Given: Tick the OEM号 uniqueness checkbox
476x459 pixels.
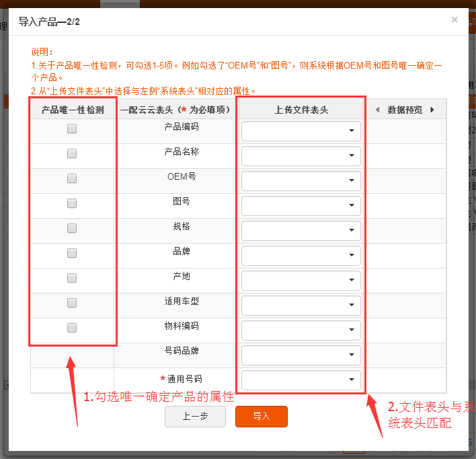Looking at the screenshot, I should pyautogui.click(x=72, y=178).
